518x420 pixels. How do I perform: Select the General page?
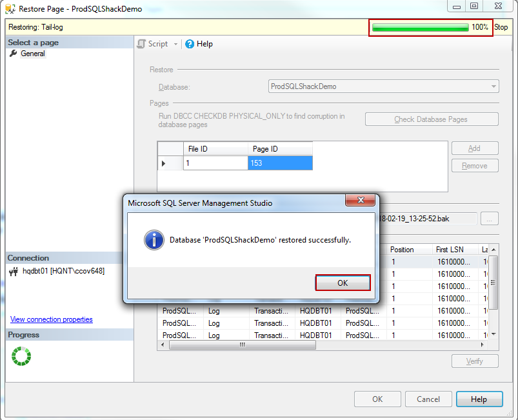[x=33, y=54]
